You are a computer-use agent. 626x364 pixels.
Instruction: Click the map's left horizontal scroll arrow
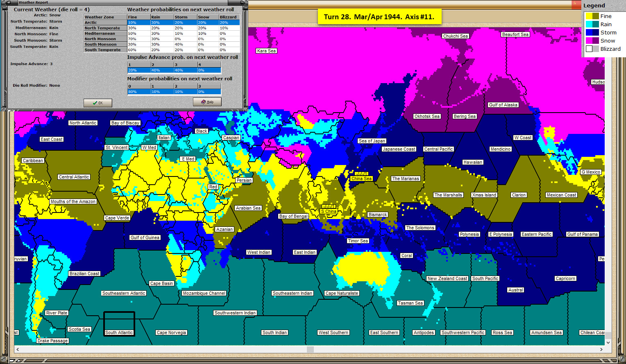click(18, 349)
